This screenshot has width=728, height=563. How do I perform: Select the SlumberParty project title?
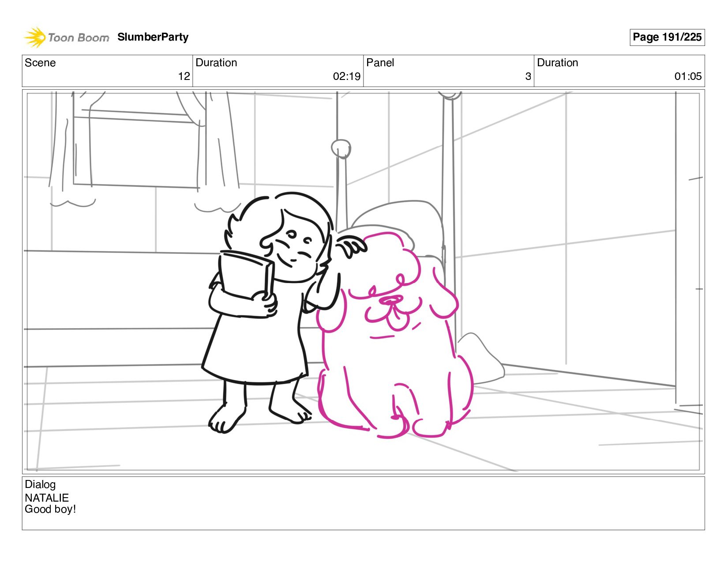153,37
